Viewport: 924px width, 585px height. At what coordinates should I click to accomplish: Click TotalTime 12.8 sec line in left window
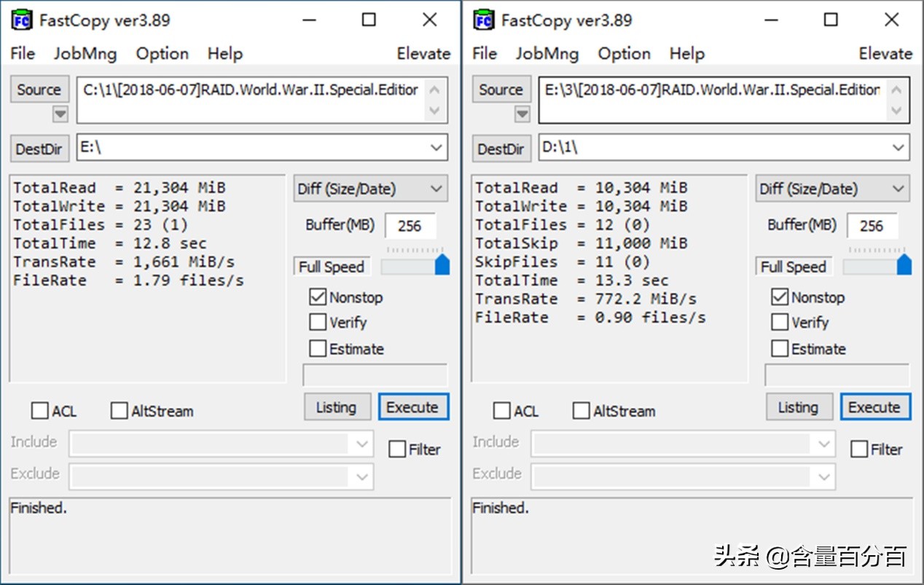110,243
